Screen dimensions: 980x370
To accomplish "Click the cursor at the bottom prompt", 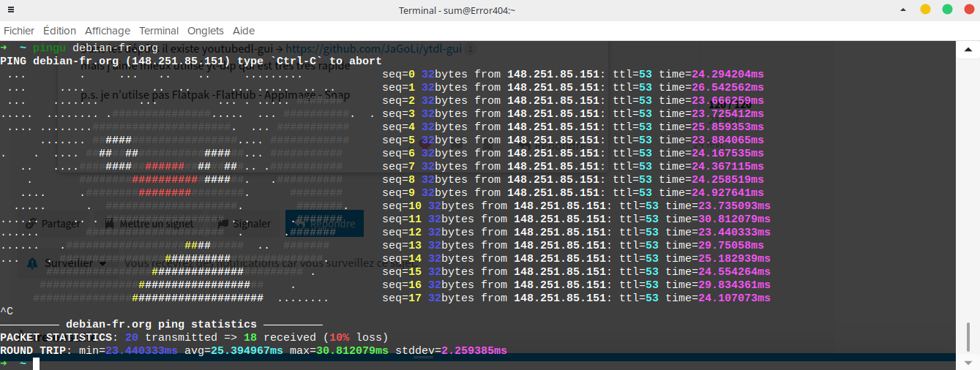I will pyautogui.click(x=36, y=363).
